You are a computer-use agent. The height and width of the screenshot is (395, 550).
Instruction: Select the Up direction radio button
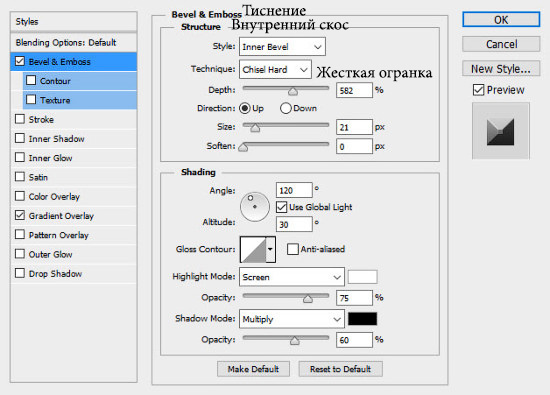pos(245,108)
